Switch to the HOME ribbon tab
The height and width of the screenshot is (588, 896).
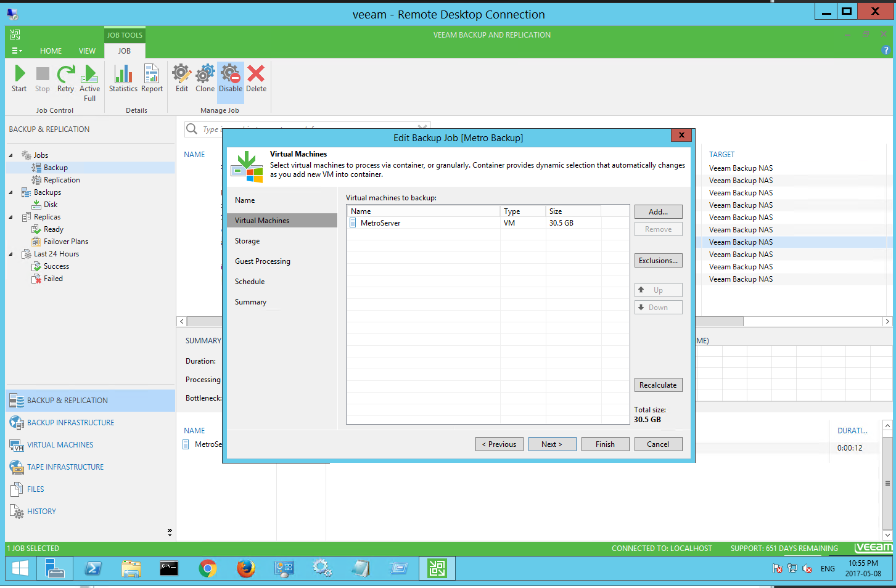[51, 51]
